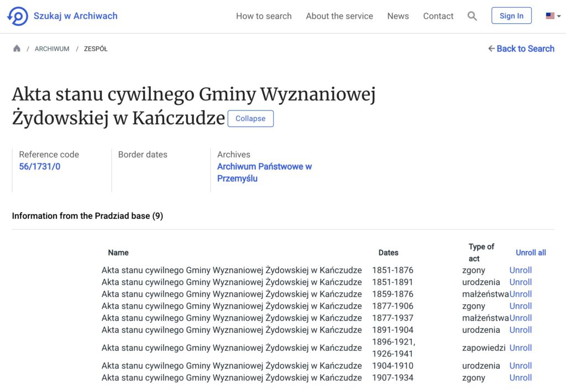Open the News menu item
This screenshot has width=566, height=392.
[x=398, y=16]
